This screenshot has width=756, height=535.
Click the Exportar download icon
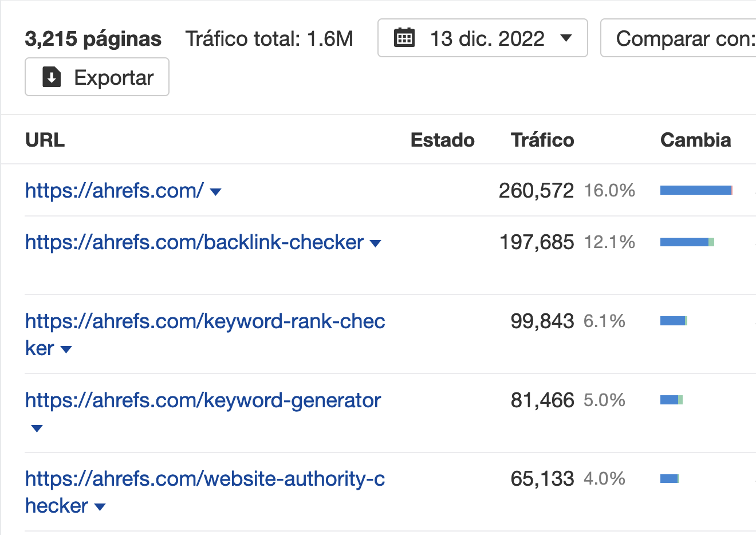pyautogui.click(x=52, y=77)
